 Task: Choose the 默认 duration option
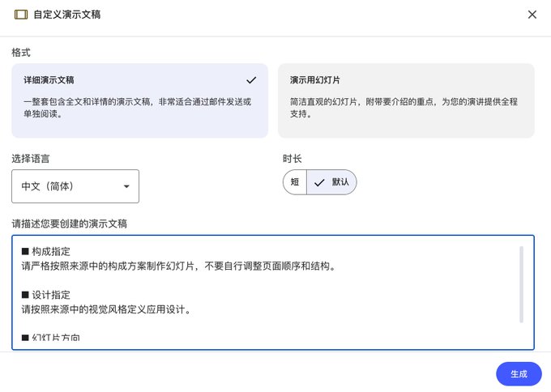331,182
